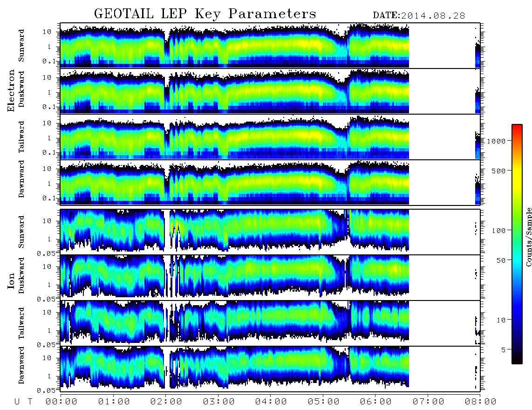Click the 1000 color bar tick label
Viewport: 532px width, 410px height.
(496, 141)
